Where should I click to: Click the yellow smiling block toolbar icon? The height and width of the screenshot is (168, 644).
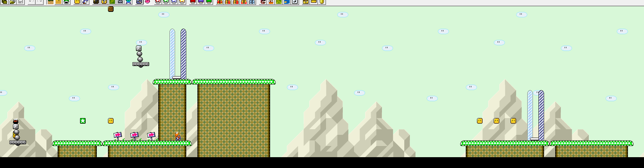point(77,2)
